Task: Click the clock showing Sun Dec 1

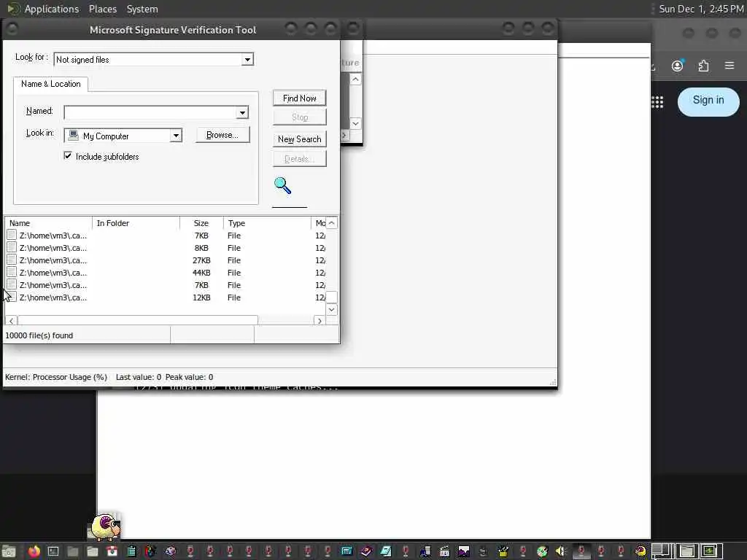Action: [x=701, y=9]
